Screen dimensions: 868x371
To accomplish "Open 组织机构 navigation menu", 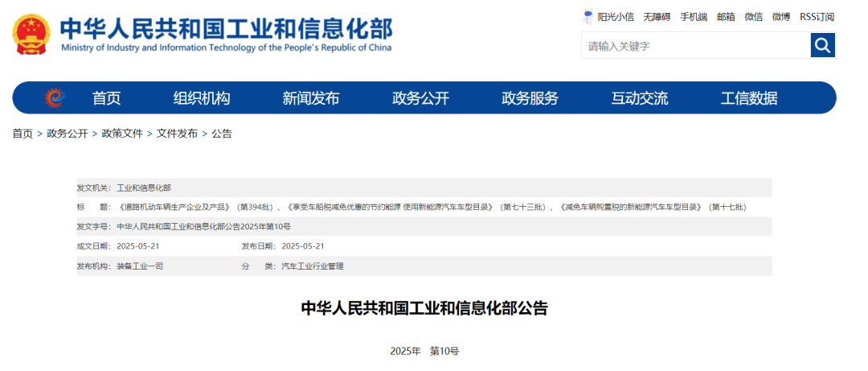I will (x=202, y=98).
